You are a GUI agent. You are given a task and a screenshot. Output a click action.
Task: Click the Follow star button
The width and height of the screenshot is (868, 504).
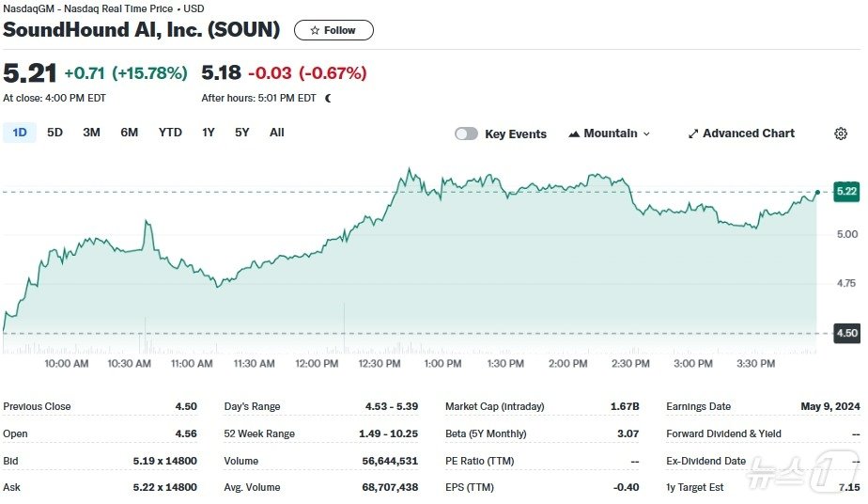333,30
